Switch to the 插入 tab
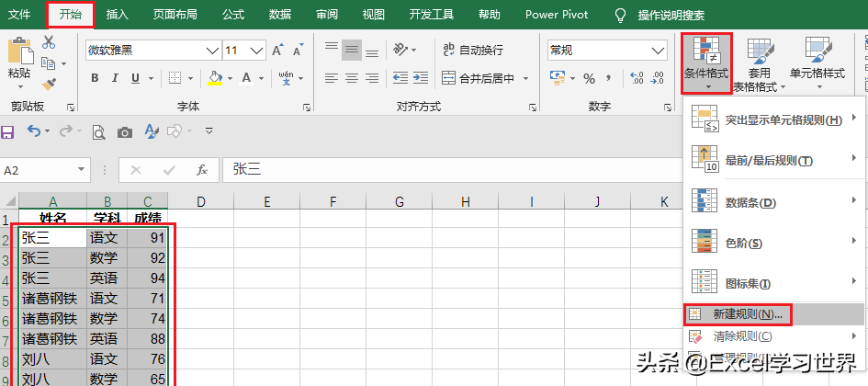Image resolution: width=868 pixels, height=386 pixels. point(117,15)
